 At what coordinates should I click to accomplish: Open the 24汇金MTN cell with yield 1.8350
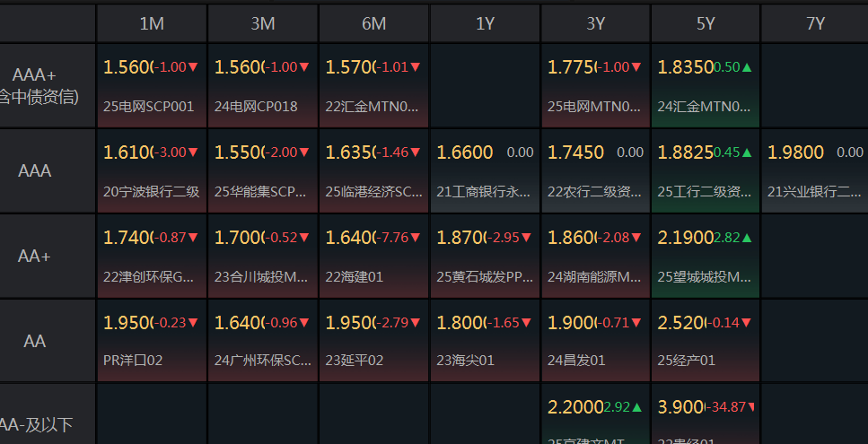click(x=706, y=86)
